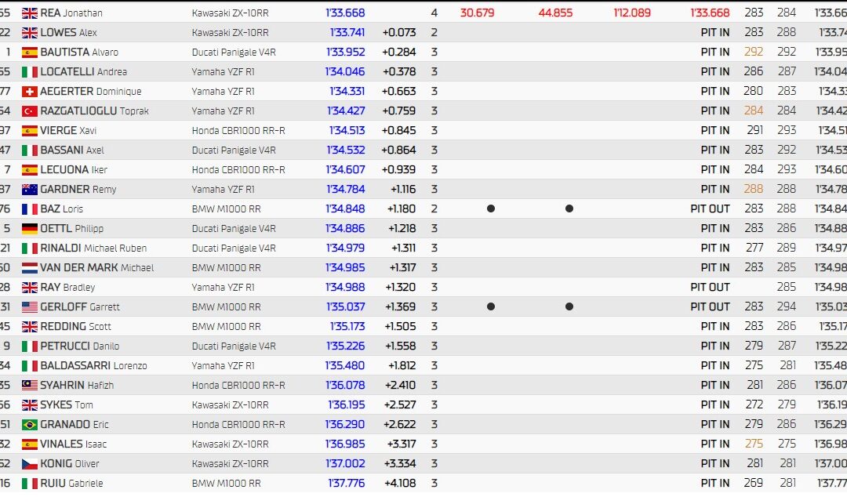Click the Spanish flag beside VIERGE Xavi
The width and height of the screenshot is (847, 504).
[30, 131]
